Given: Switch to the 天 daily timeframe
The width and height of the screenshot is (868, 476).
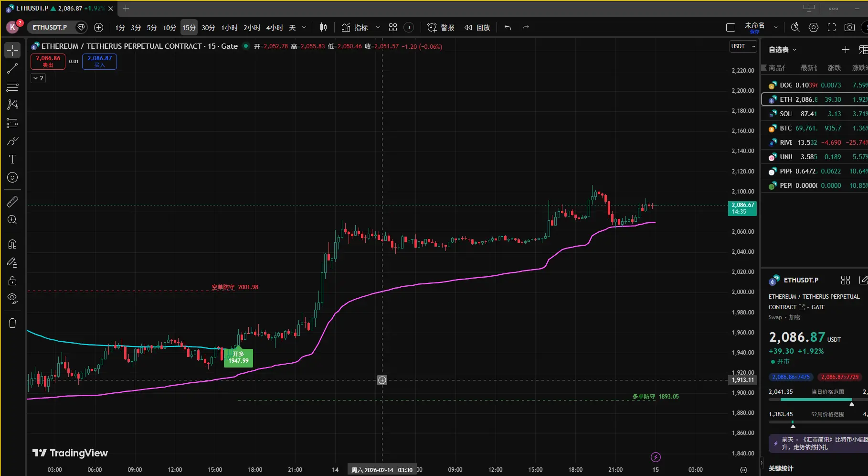Looking at the screenshot, I should [x=292, y=27].
